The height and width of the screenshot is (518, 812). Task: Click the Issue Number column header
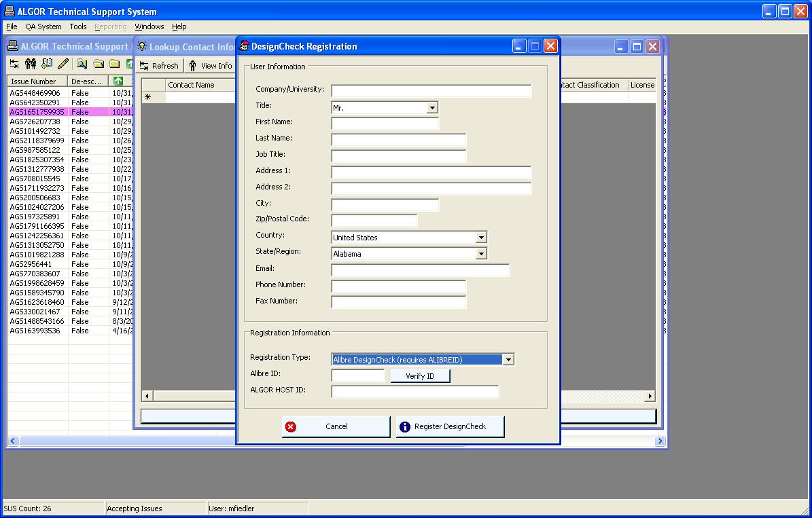point(37,81)
